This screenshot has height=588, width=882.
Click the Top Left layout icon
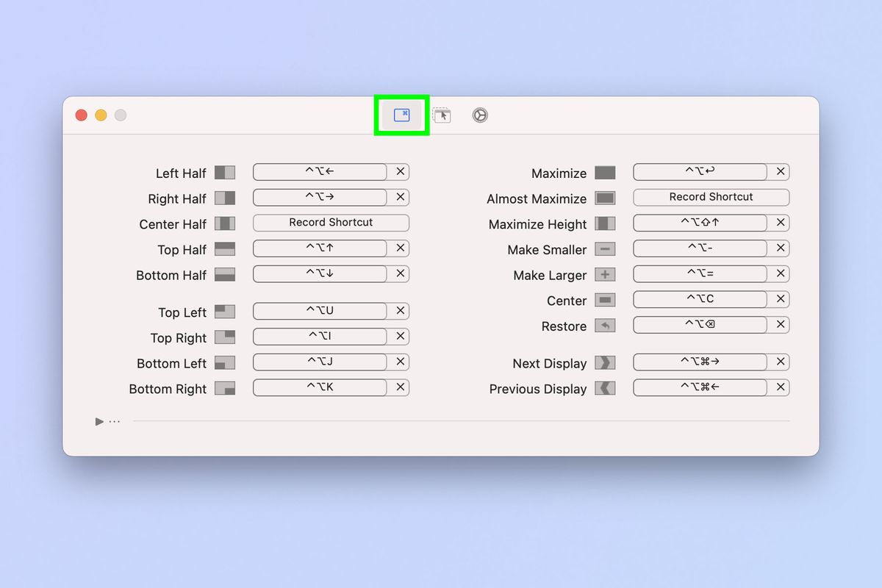pos(226,312)
